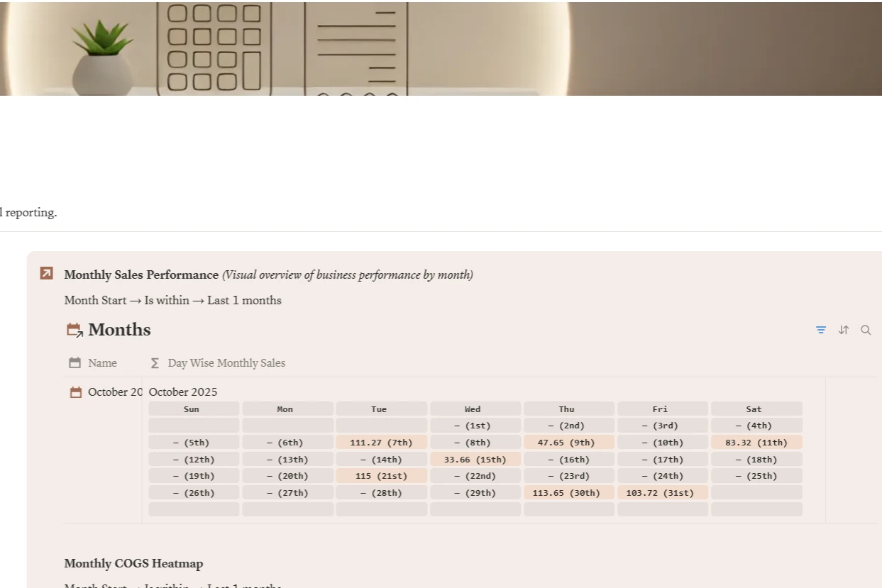Open the Months database title
The image size is (882, 588).
click(119, 330)
